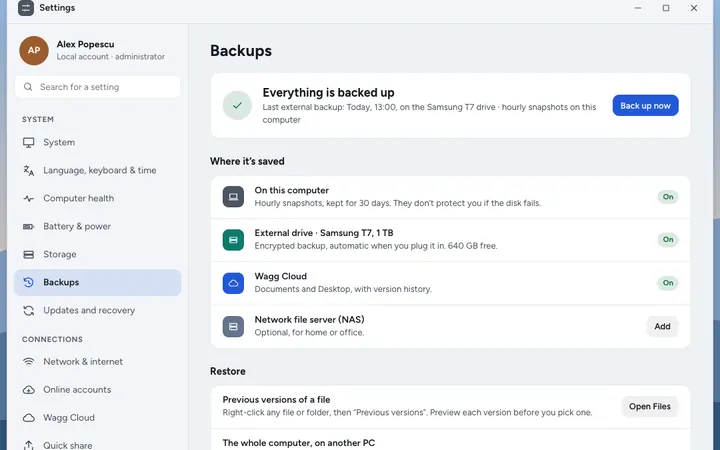The image size is (720, 450).
Task: Click the Wagg Cloud sidebar cloud icon
Action: (x=28, y=418)
